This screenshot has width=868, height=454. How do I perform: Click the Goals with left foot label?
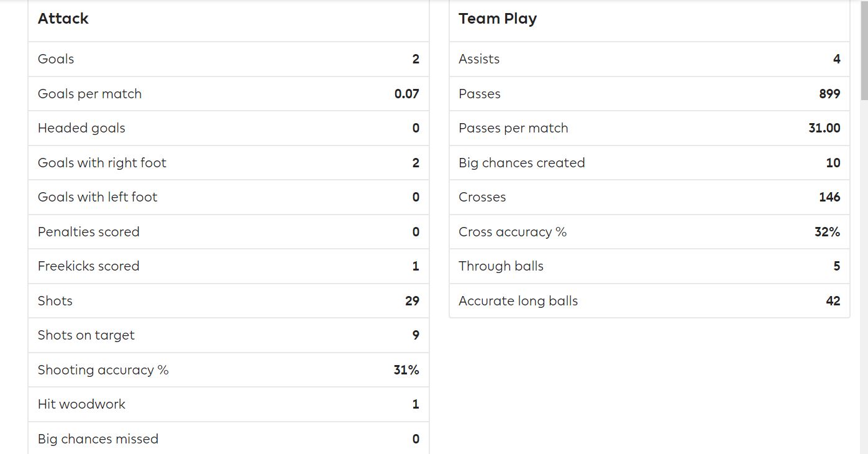point(98,197)
